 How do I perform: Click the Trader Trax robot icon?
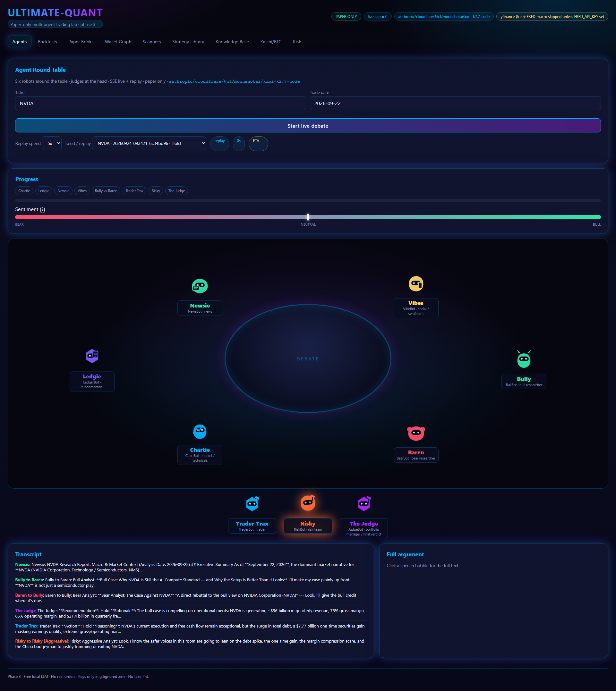point(252,504)
